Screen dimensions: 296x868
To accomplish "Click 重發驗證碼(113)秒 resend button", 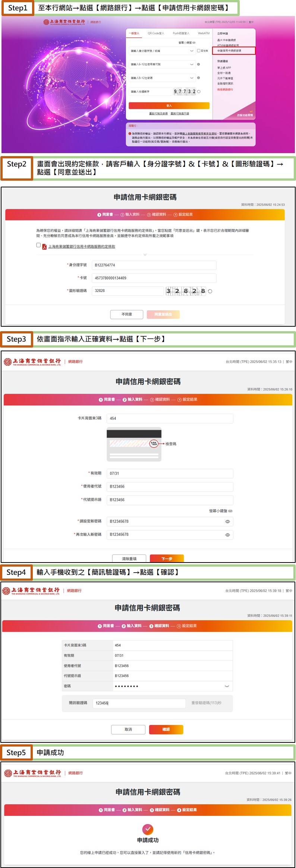I will tap(206, 703).
